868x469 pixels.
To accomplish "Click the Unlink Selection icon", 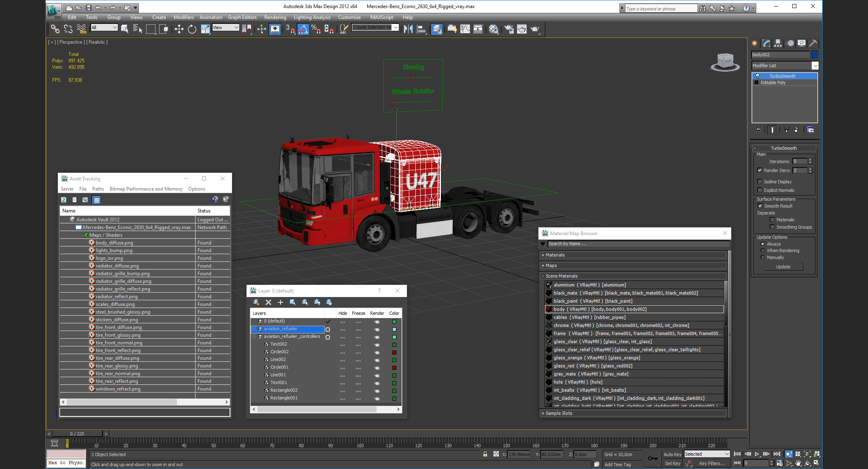I will (68, 29).
